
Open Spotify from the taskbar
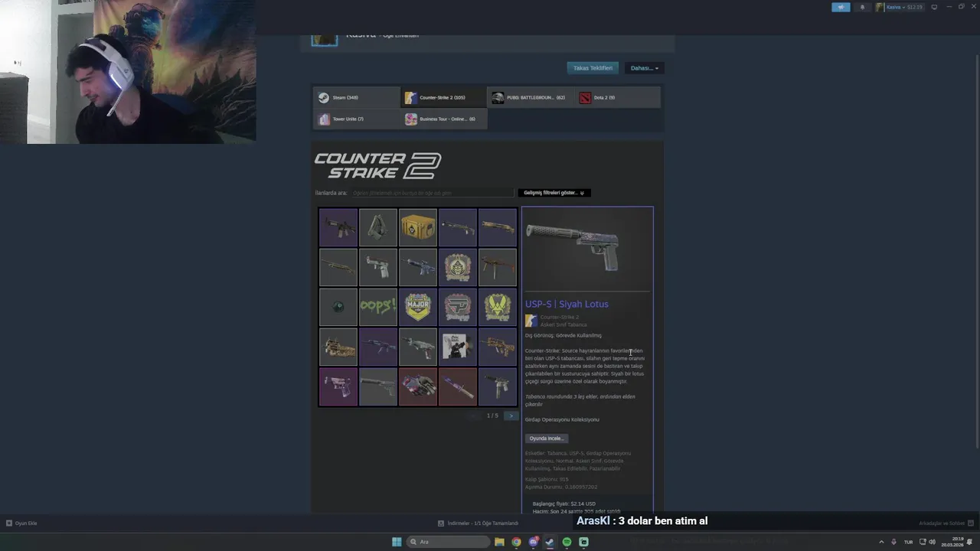click(x=567, y=542)
